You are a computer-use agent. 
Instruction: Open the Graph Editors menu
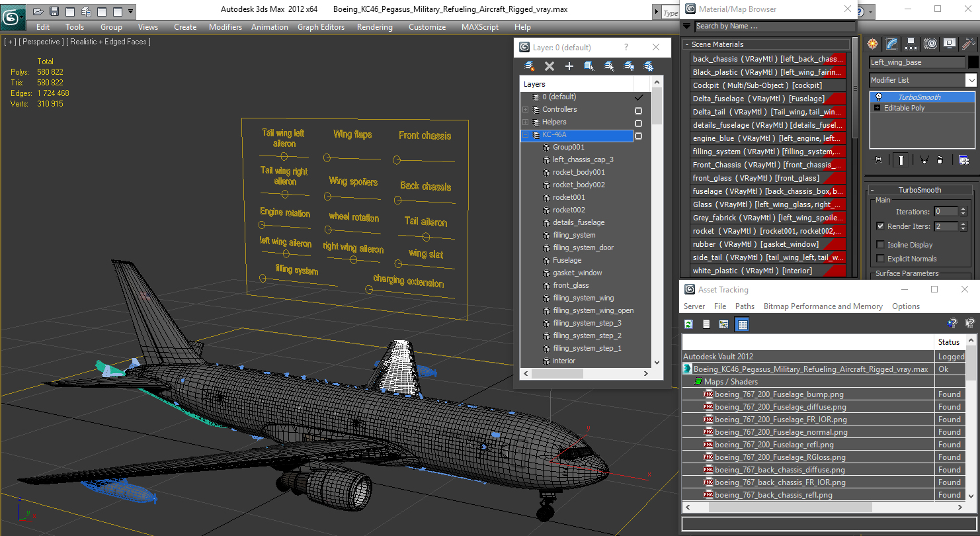click(x=321, y=27)
